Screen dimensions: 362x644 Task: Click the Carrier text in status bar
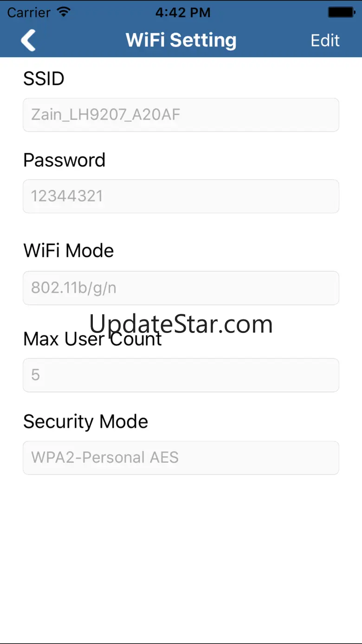(x=29, y=13)
